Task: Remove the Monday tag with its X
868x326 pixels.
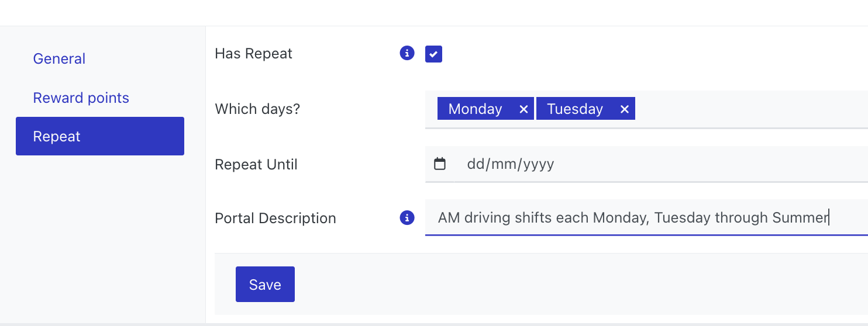Action: (523, 109)
